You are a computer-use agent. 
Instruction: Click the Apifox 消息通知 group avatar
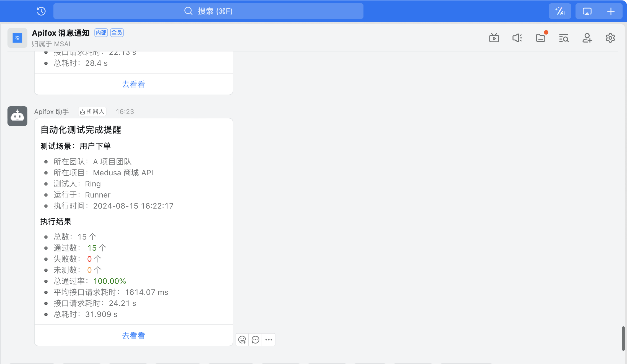click(17, 38)
